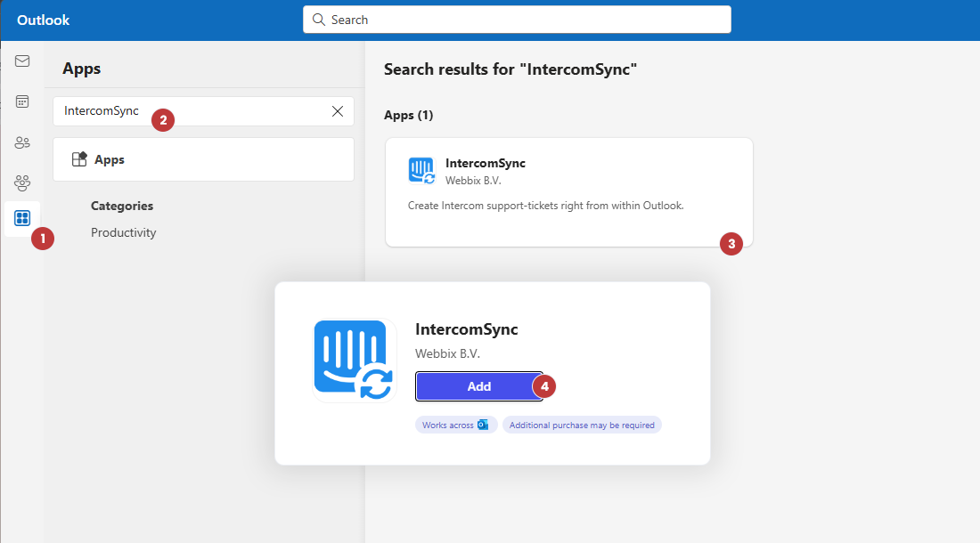Click the magnifier icon in the Search box
The width and height of the screenshot is (980, 543).
pos(319,20)
